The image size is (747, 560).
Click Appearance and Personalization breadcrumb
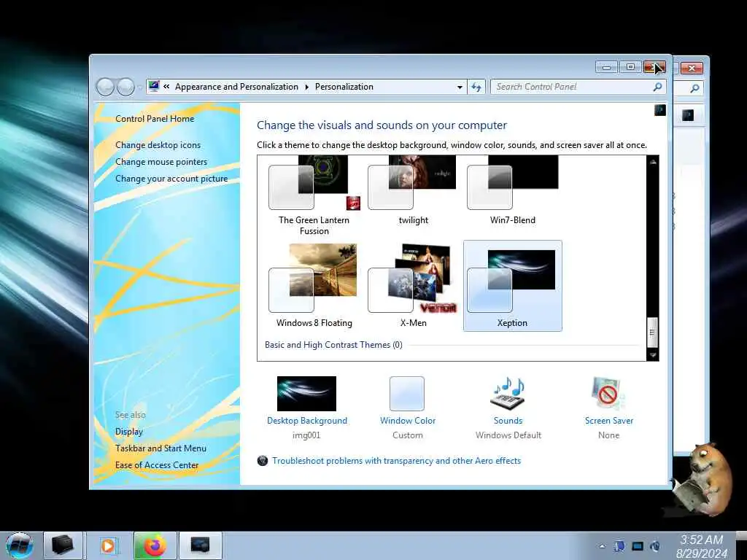[236, 87]
